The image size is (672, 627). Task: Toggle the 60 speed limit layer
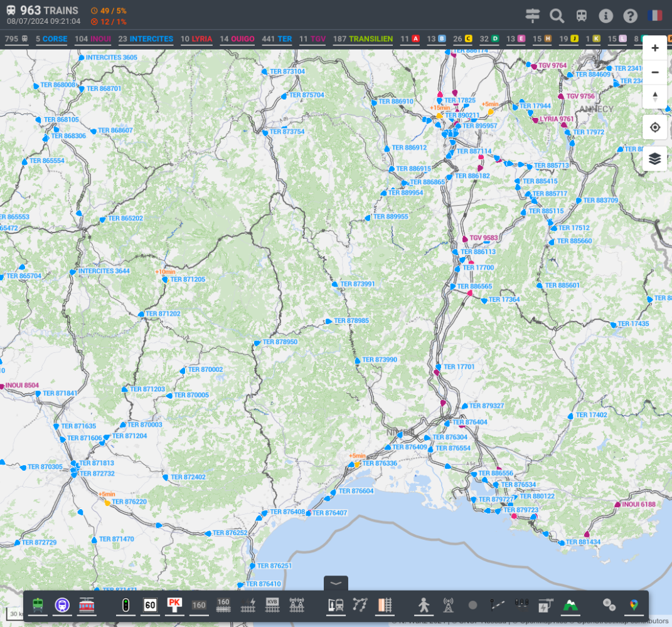150,605
